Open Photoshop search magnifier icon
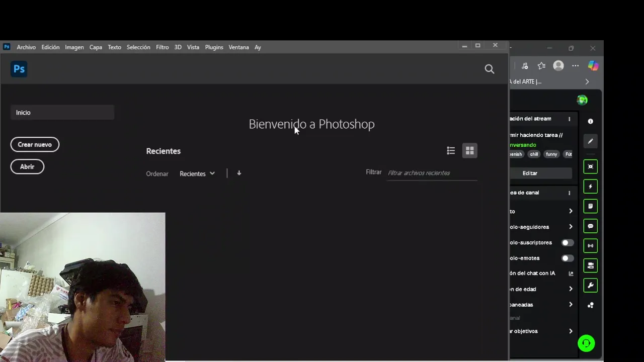The width and height of the screenshot is (644, 362). (489, 69)
